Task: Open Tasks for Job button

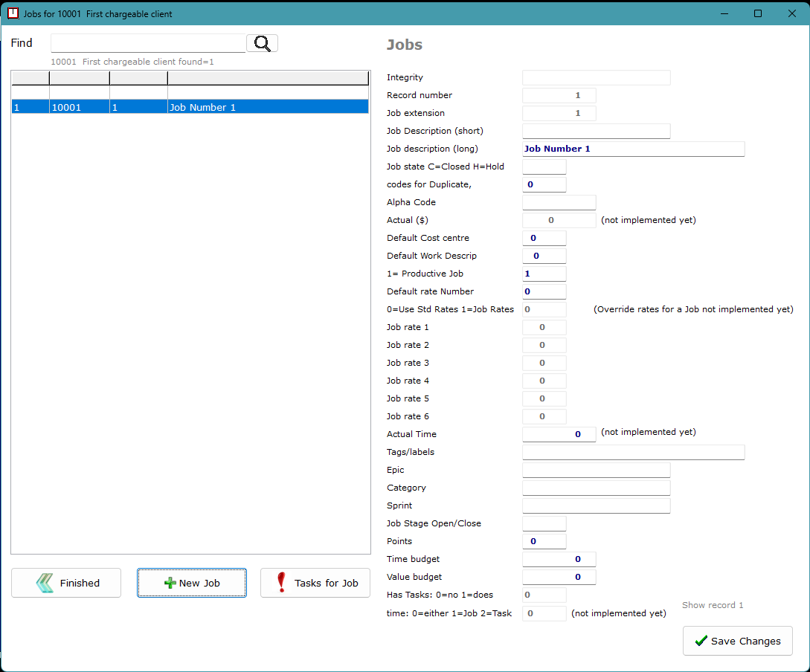Action: [315, 583]
